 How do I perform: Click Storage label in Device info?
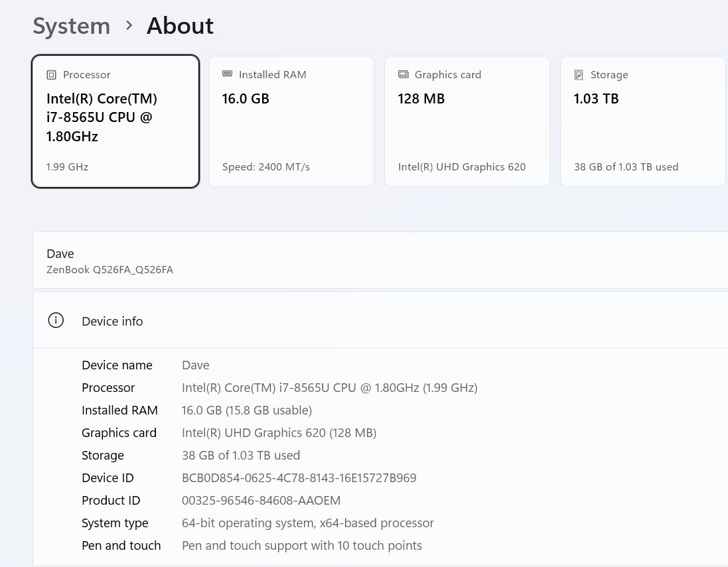[103, 455]
